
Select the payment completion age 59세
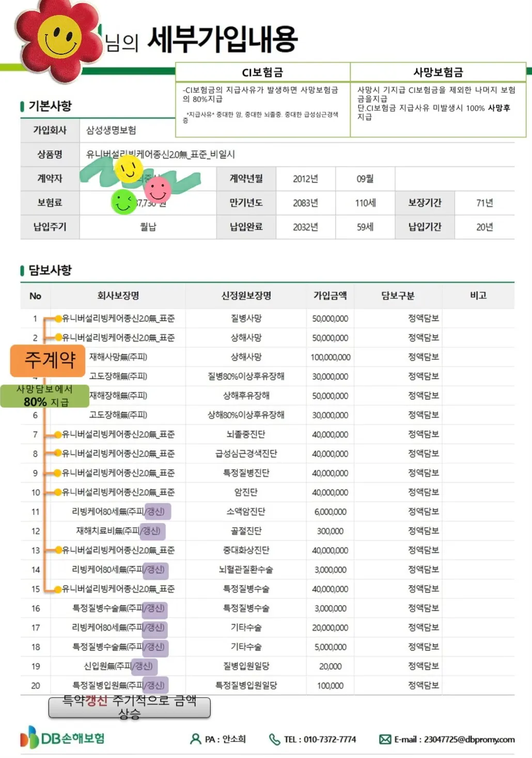pos(365,227)
